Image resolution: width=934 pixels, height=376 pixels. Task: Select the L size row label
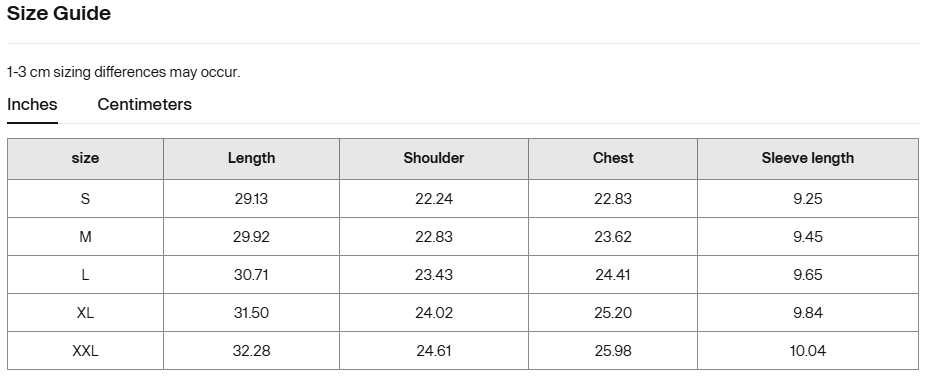point(85,275)
